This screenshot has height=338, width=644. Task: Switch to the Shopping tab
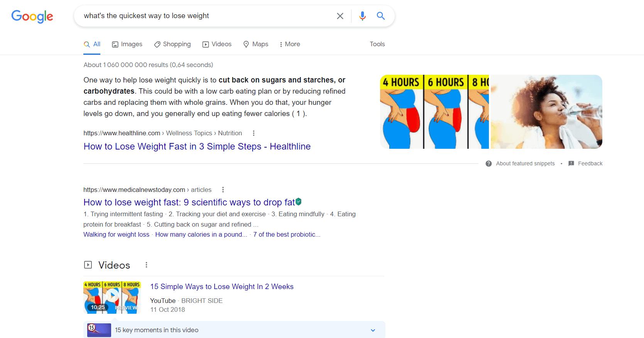(172, 44)
